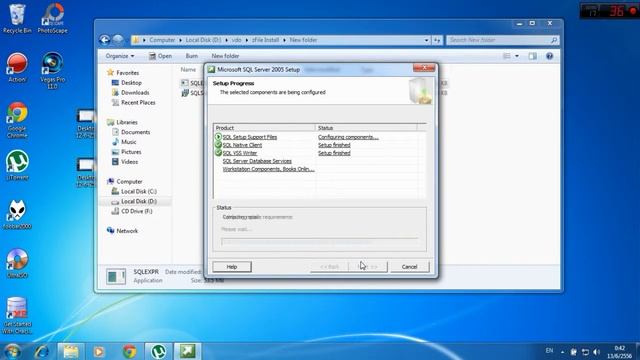Click the Status column header
Image resolution: width=640 pixels, height=360 pixels.
click(366, 128)
